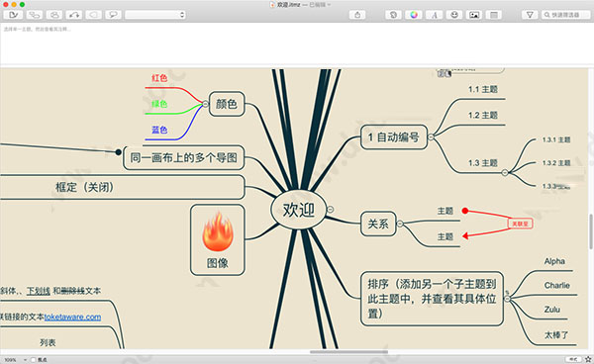Open the smiley emoji icons palette

pos(454,15)
